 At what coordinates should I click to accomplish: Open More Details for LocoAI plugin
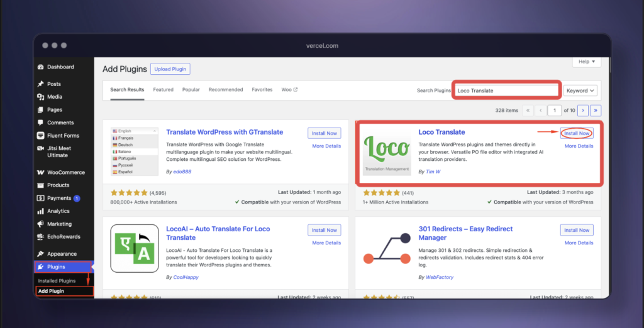click(326, 243)
